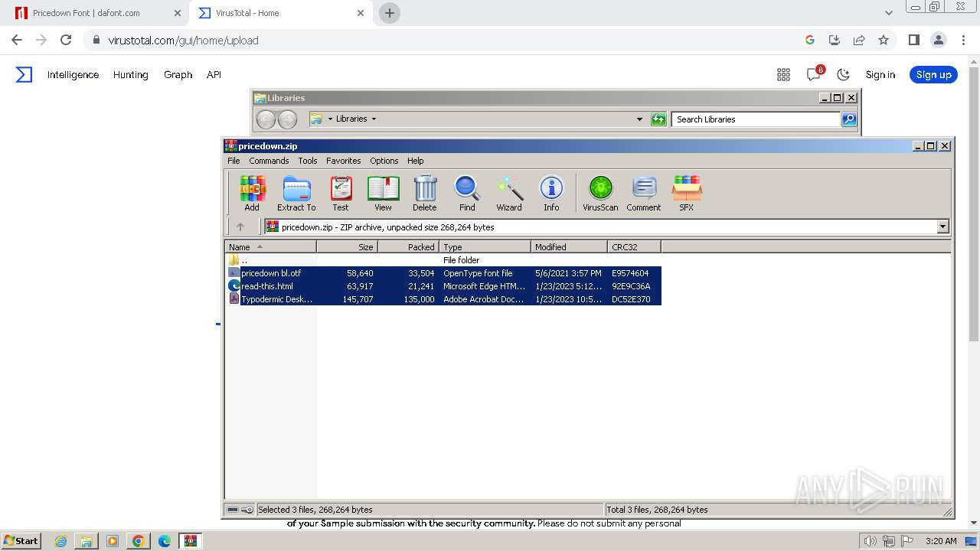Toggle VirusTotal dark mode moon icon

coord(844,74)
